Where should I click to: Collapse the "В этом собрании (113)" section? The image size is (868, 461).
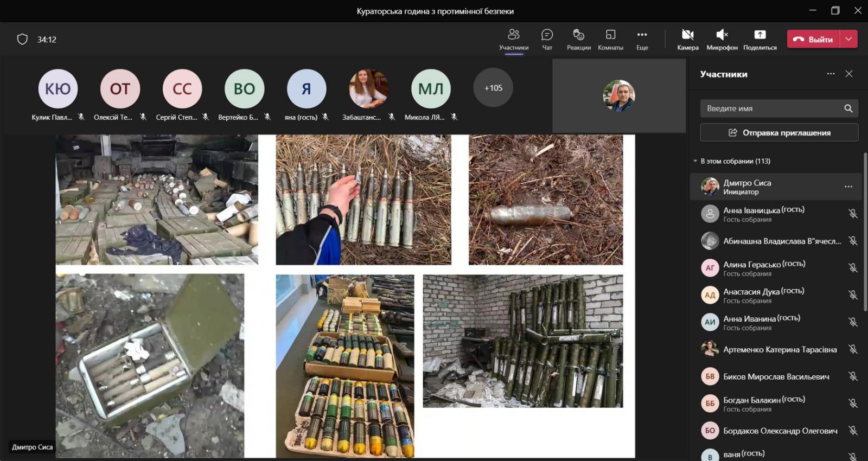[695, 161]
